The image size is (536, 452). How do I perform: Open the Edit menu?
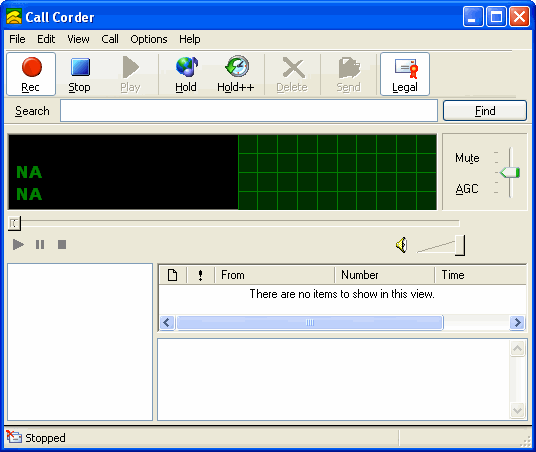coord(46,39)
